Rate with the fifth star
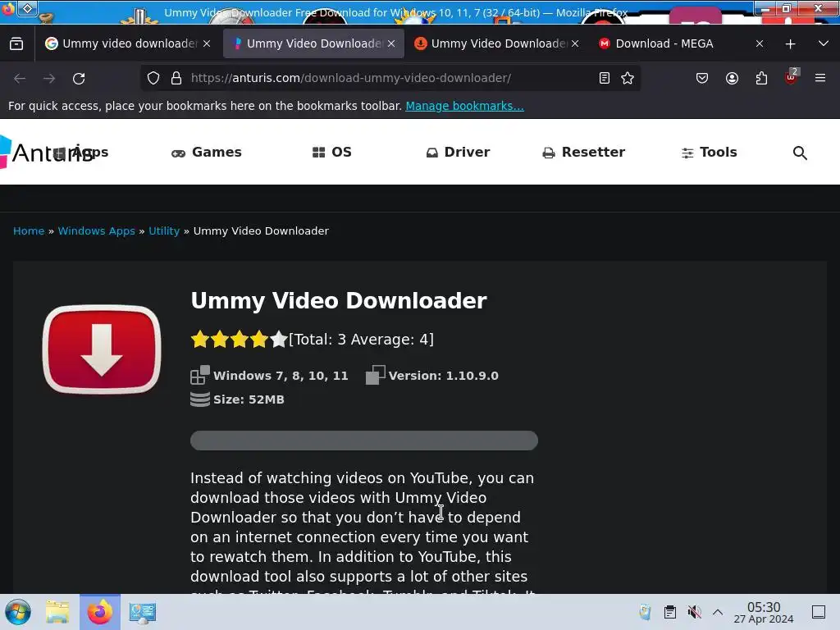 click(279, 339)
